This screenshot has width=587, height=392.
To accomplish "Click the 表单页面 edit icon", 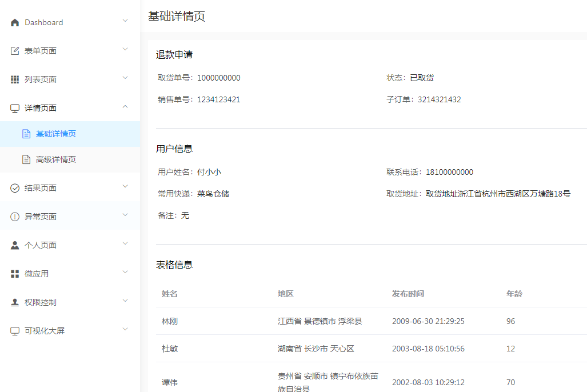I will point(15,51).
